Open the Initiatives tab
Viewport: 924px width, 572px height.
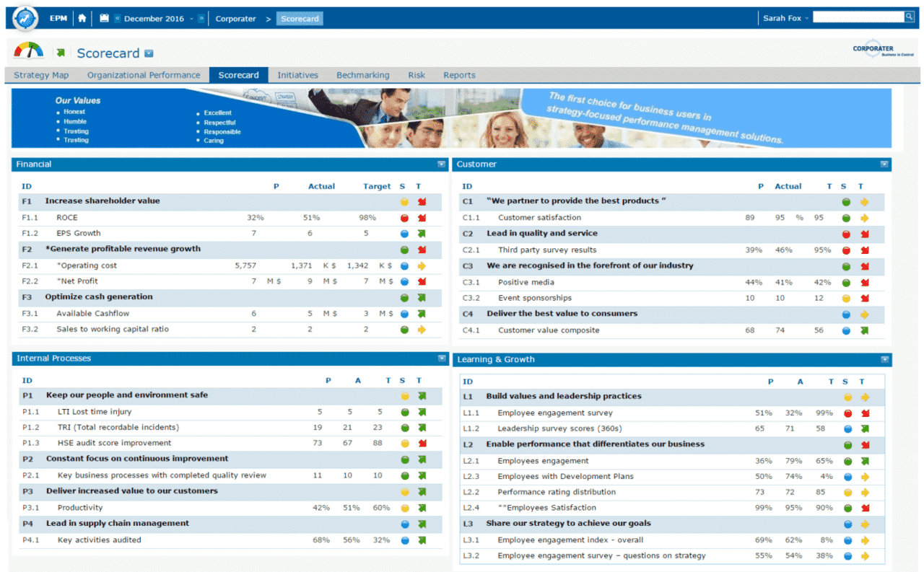(297, 75)
